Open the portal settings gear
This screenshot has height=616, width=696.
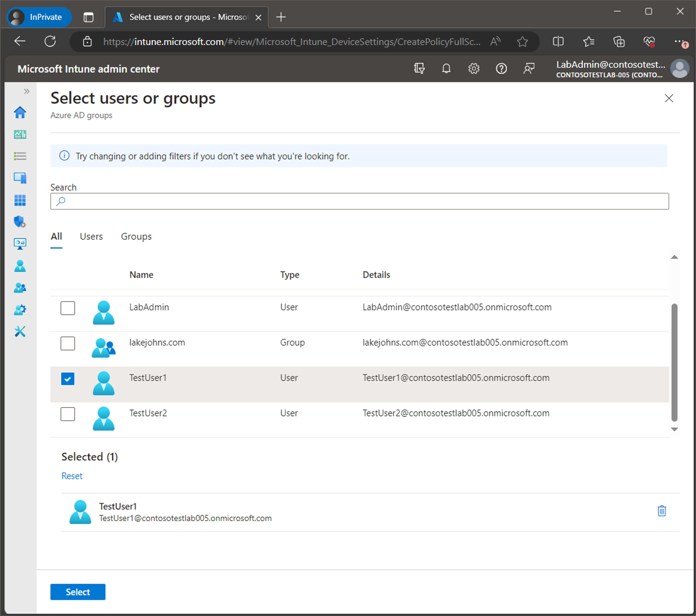point(474,69)
